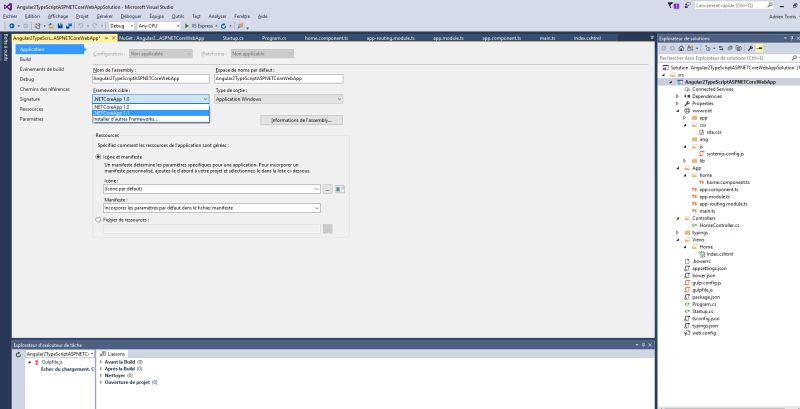Select package.json in Solution Explorer
Viewport: 800px width, 409px height.
[706, 297]
